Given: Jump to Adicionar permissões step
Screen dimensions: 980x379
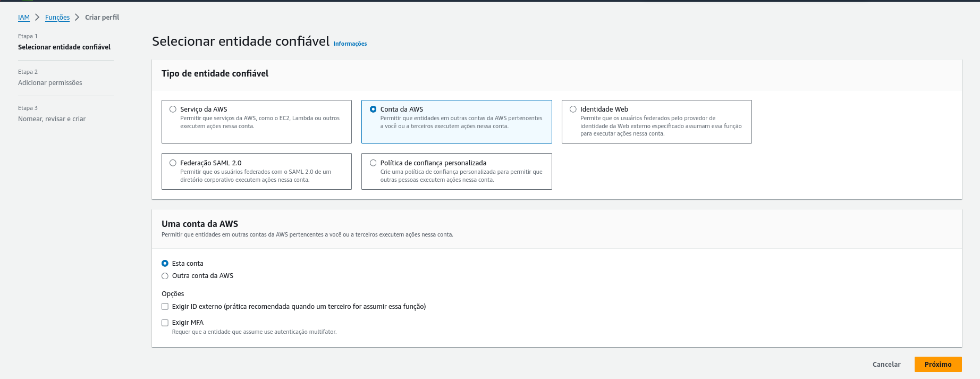Looking at the screenshot, I should pos(50,83).
